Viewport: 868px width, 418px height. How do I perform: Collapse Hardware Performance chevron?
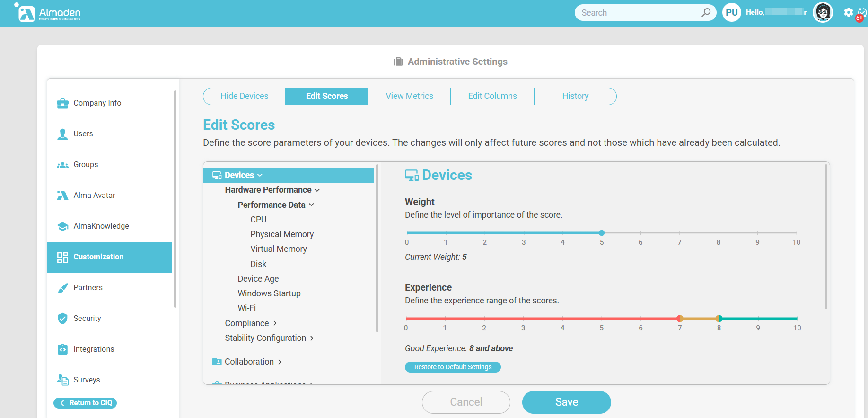[317, 190]
